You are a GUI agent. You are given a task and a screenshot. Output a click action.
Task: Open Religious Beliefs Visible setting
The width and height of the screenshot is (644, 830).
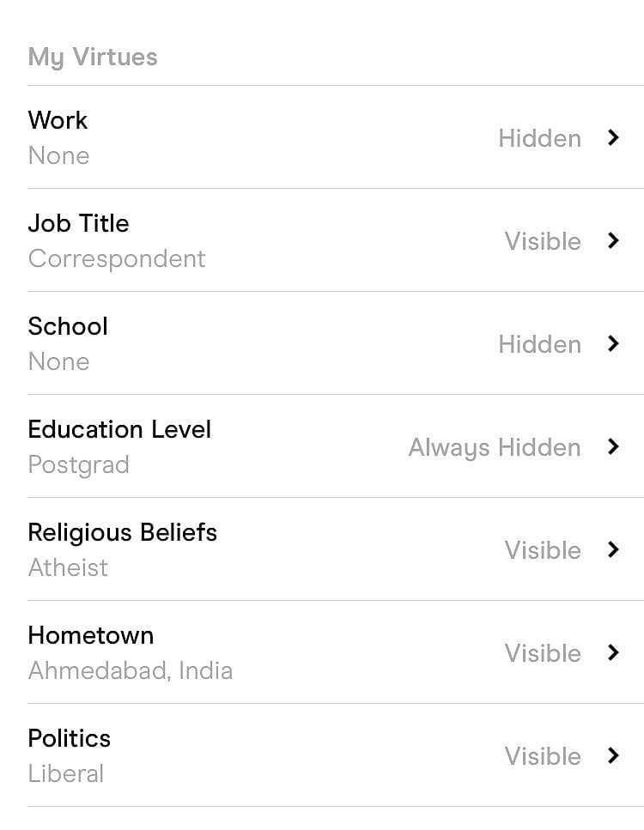pyautogui.click(x=543, y=550)
